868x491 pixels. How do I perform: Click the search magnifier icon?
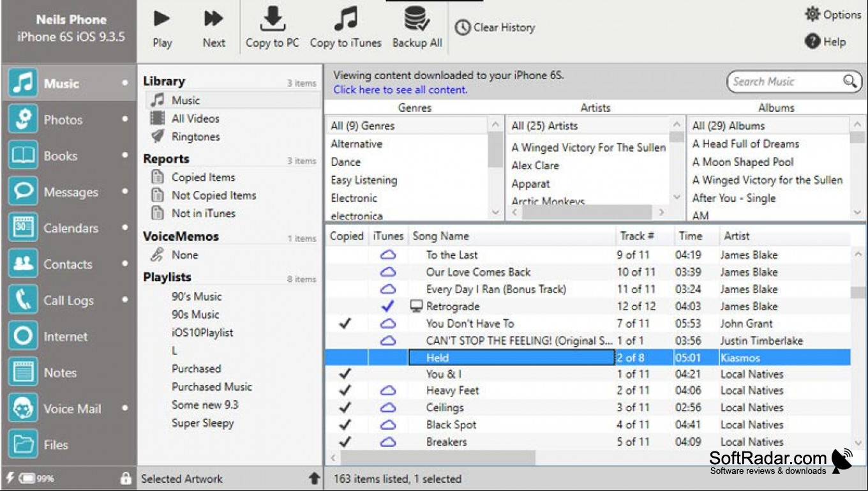pos(849,81)
